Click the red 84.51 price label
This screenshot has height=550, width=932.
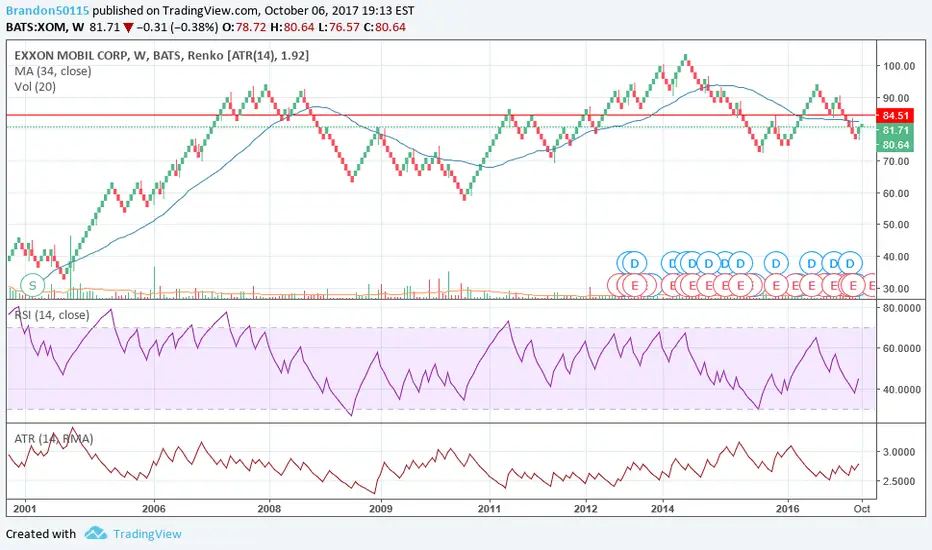coord(895,115)
